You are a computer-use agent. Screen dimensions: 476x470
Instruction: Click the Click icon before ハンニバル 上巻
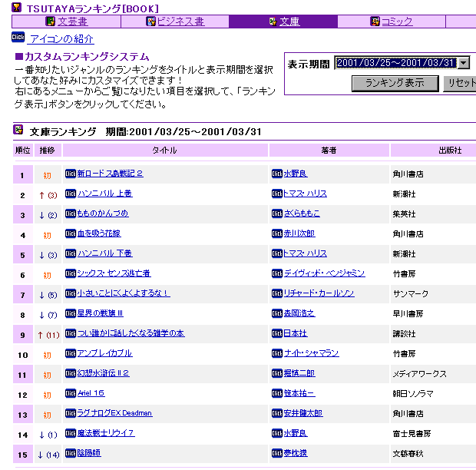[71, 194]
